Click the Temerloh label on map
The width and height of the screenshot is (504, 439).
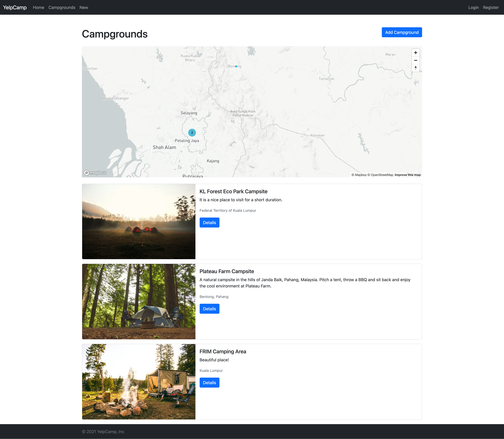(326, 79)
